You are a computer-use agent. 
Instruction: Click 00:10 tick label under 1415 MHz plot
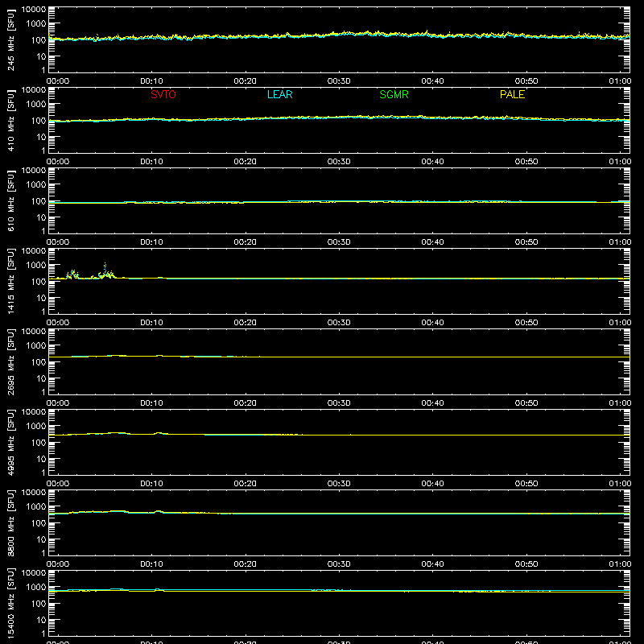[151, 323]
